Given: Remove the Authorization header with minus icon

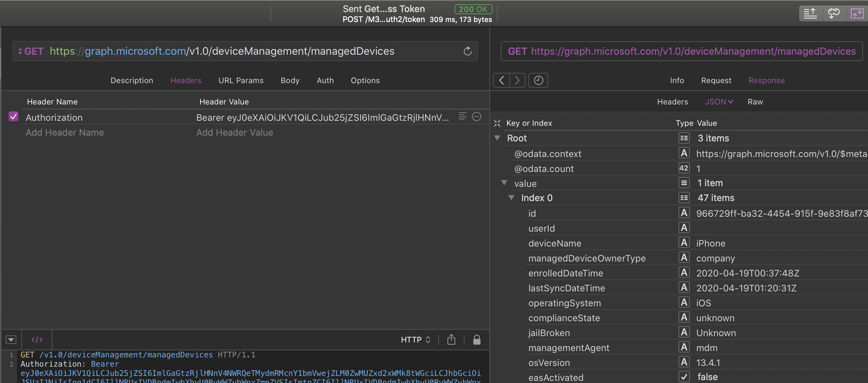Looking at the screenshot, I should pos(477,116).
